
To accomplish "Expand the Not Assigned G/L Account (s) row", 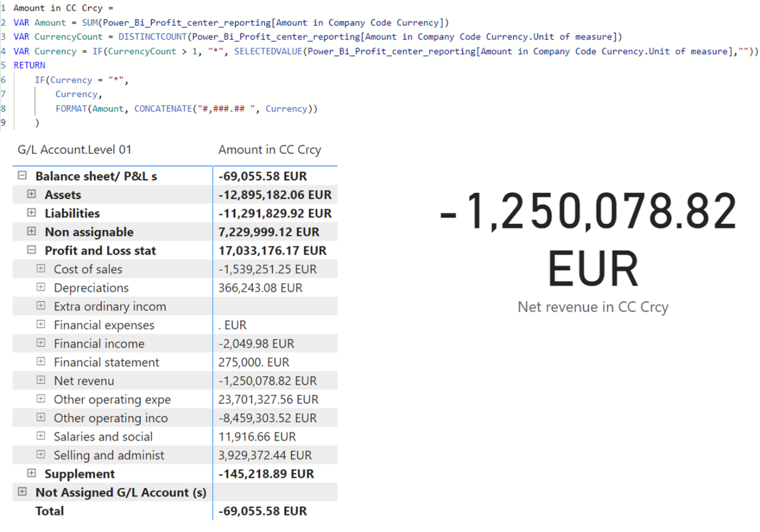I will [22, 491].
